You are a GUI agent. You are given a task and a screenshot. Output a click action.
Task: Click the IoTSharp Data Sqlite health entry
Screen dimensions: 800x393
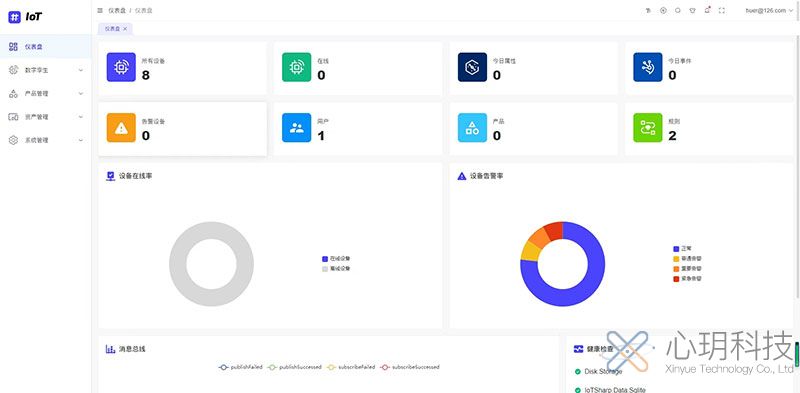[610, 389]
